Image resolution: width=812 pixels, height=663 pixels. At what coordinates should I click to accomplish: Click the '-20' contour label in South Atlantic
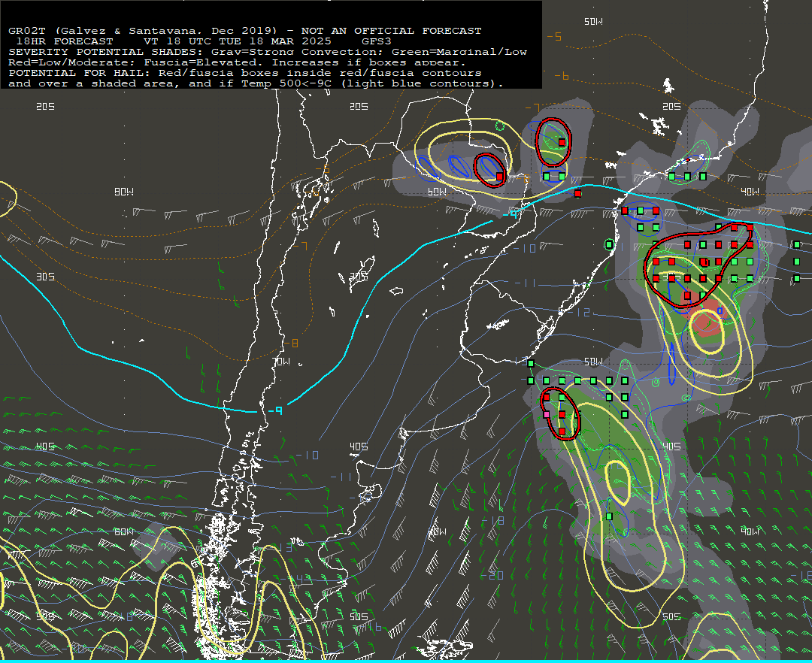[x=492, y=575]
